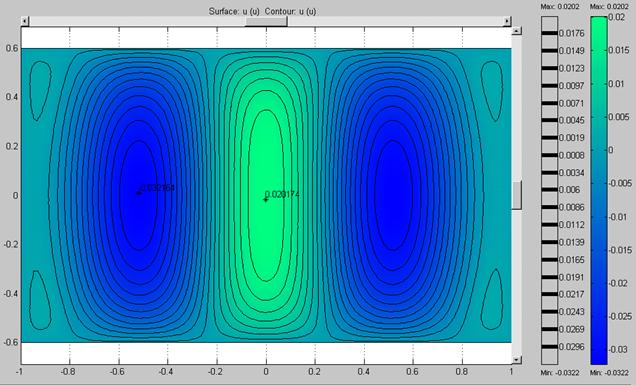Viewport: 636px width, 385px height.
Task: Click the small closed contour in top-left corner
Action: tap(41, 91)
